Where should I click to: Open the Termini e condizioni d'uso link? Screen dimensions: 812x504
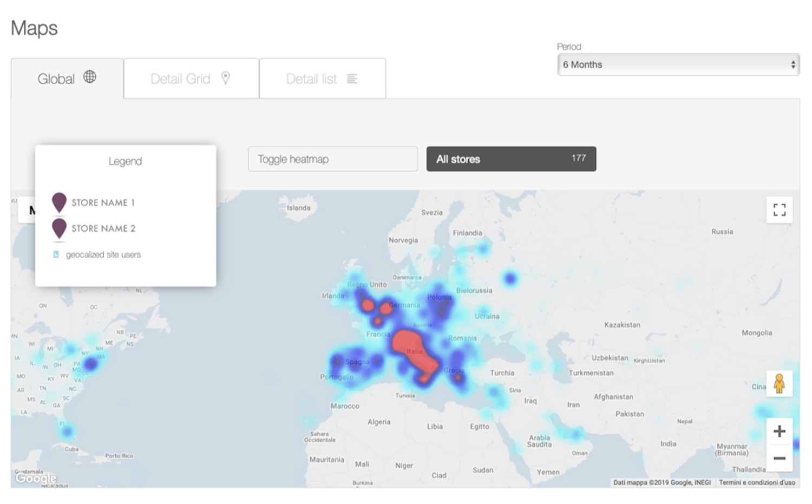click(757, 482)
